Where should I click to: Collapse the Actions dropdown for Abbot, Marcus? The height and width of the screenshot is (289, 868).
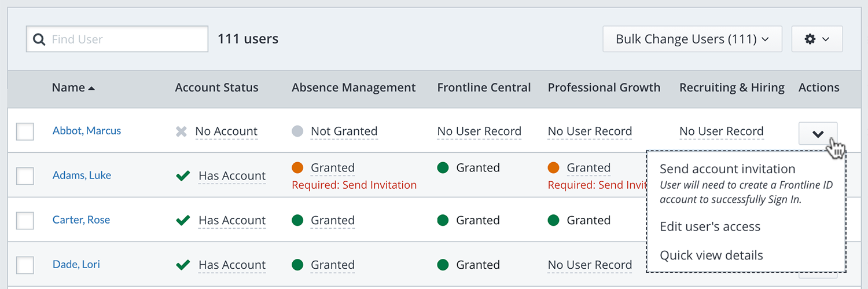pyautogui.click(x=817, y=133)
